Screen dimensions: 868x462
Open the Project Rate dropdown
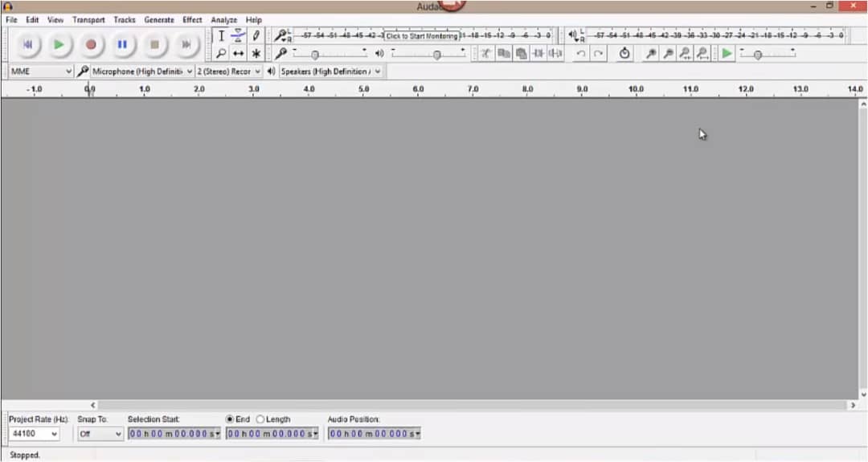tap(34, 434)
